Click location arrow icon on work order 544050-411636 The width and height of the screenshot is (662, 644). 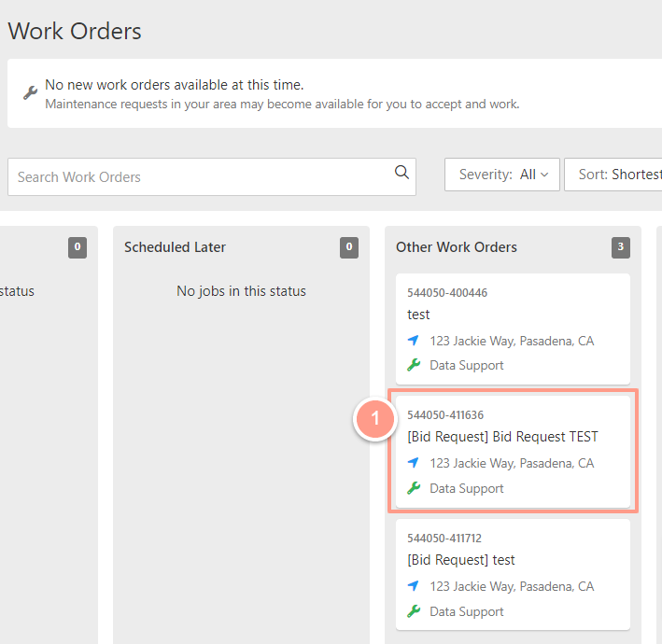pos(414,463)
